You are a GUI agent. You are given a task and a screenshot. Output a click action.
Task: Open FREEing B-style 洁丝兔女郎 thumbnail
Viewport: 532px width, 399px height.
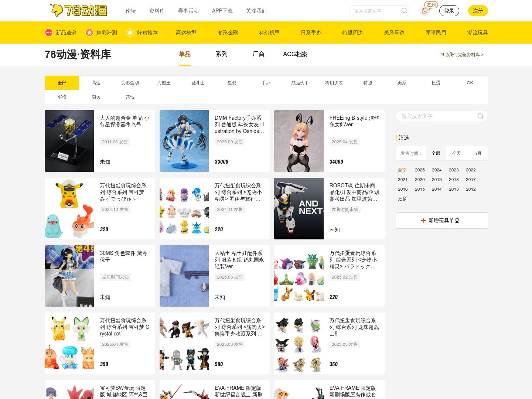[x=299, y=141]
